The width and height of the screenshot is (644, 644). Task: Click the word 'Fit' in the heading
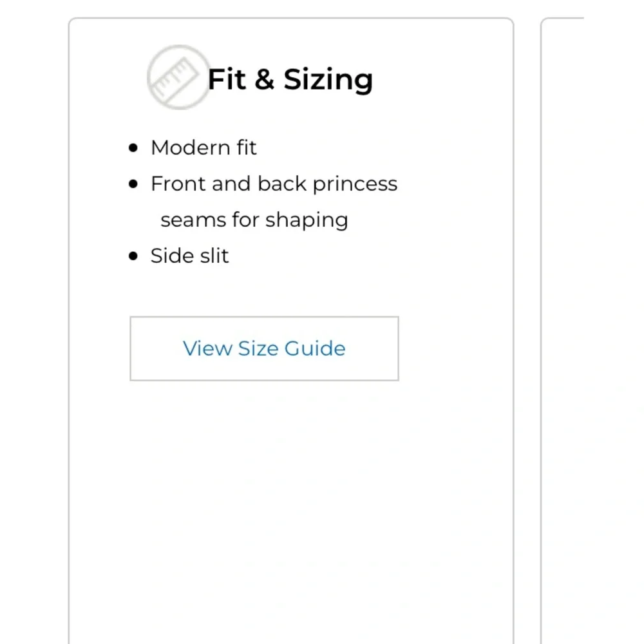pos(227,80)
